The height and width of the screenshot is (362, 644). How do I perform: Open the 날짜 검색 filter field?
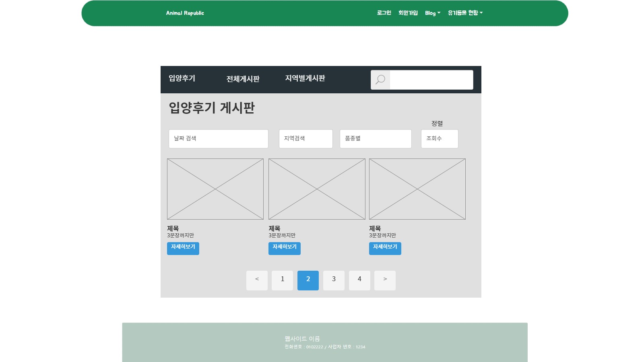pyautogui.click(x=218, y=139)
